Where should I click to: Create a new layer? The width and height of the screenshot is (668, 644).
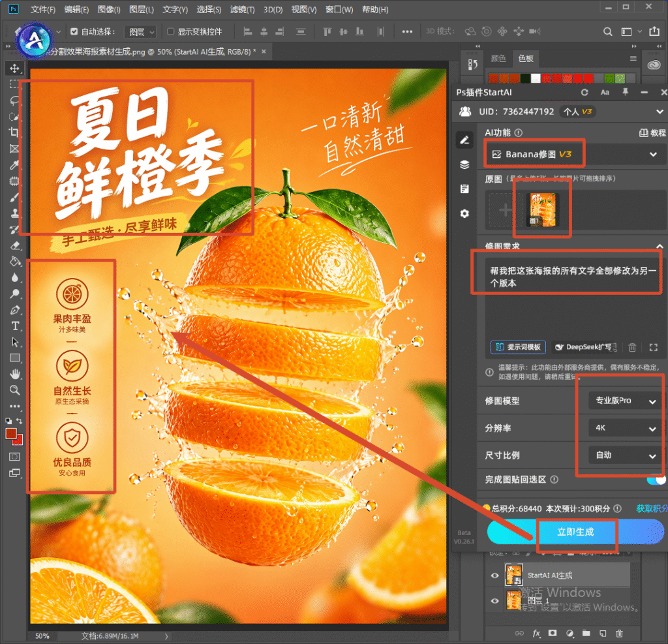coord(602,634)
